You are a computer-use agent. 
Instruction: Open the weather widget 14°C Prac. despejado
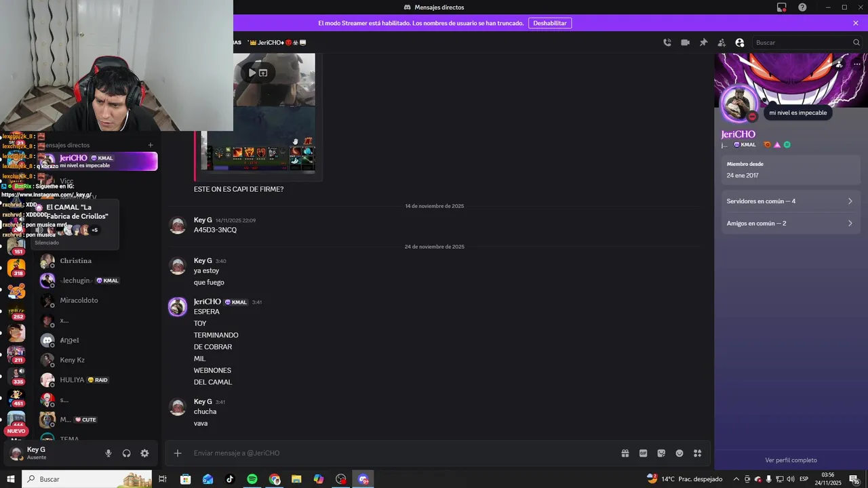(684, 479)
